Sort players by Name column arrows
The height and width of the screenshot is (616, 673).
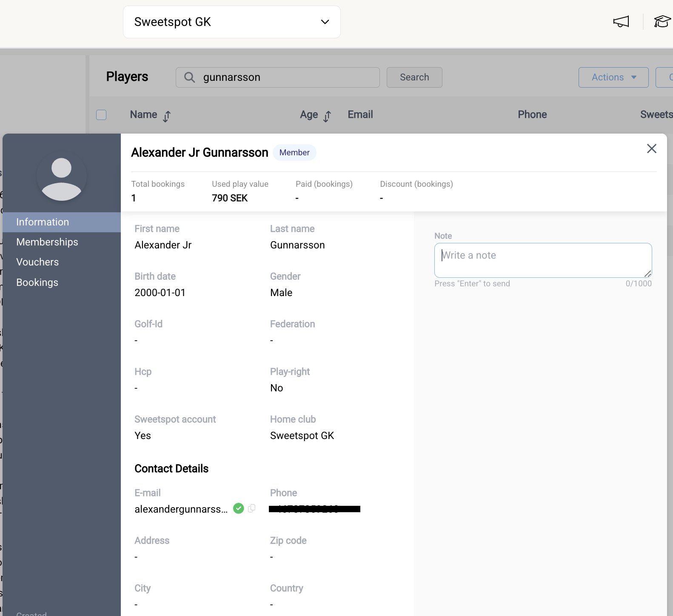click(167, 116)
